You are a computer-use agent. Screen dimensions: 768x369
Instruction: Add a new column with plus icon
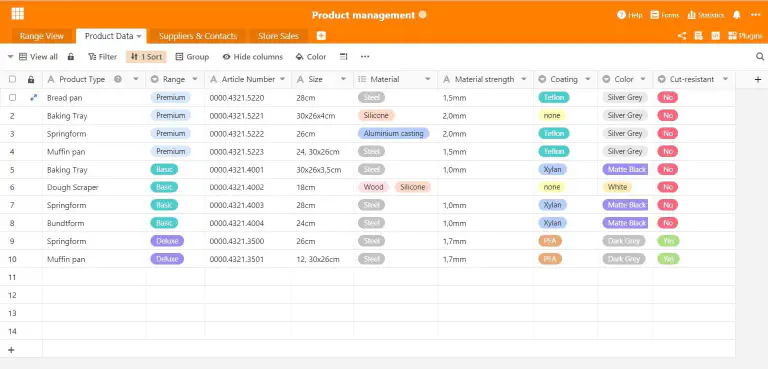coord(758,79)
